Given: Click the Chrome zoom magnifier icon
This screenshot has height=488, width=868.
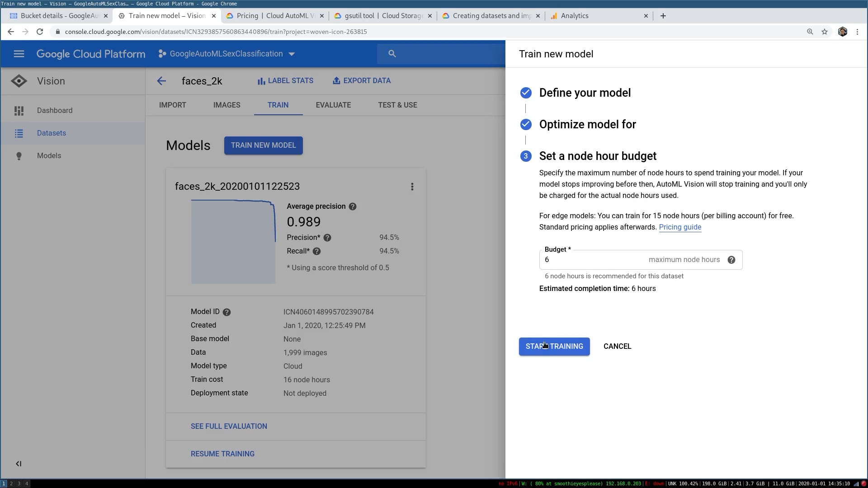Looking at the screenshot, I should pos(810,32).
